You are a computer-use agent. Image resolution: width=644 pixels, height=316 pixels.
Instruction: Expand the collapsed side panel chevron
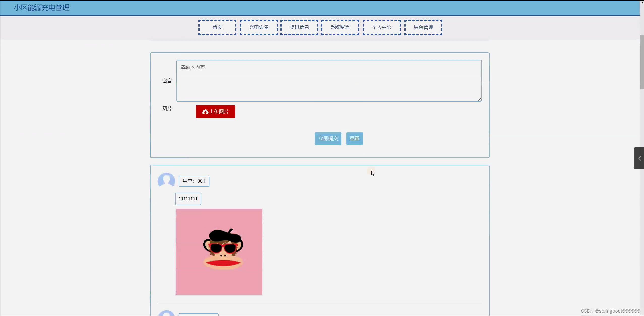(x=639, y=158)
